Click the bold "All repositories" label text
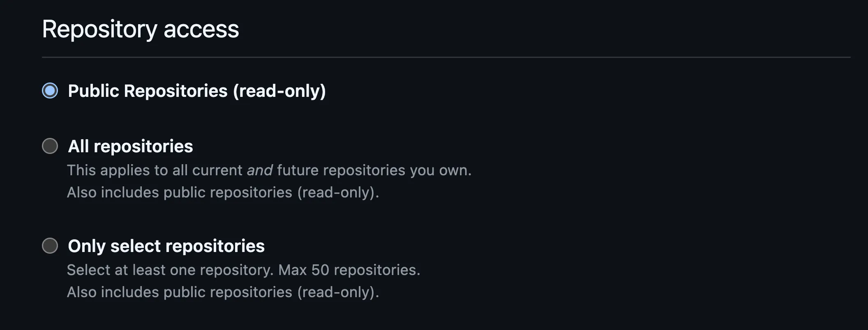 click(x=130, y=147)
